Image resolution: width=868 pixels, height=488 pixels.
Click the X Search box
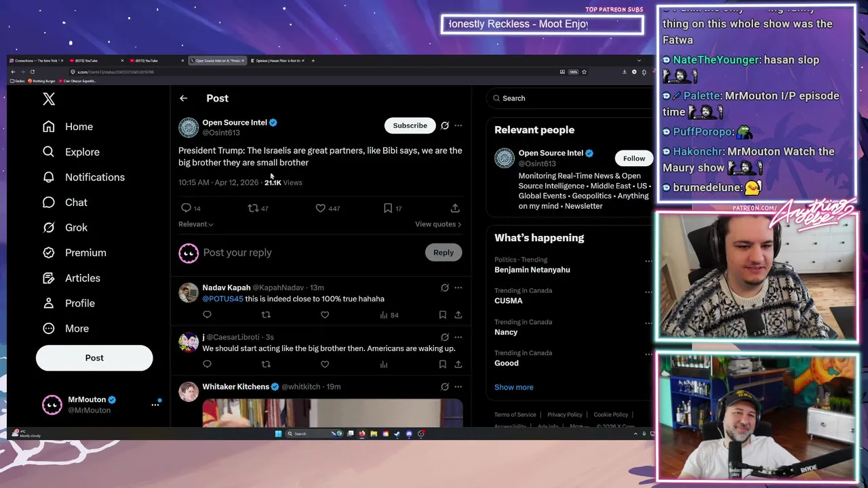click(570, 98)
